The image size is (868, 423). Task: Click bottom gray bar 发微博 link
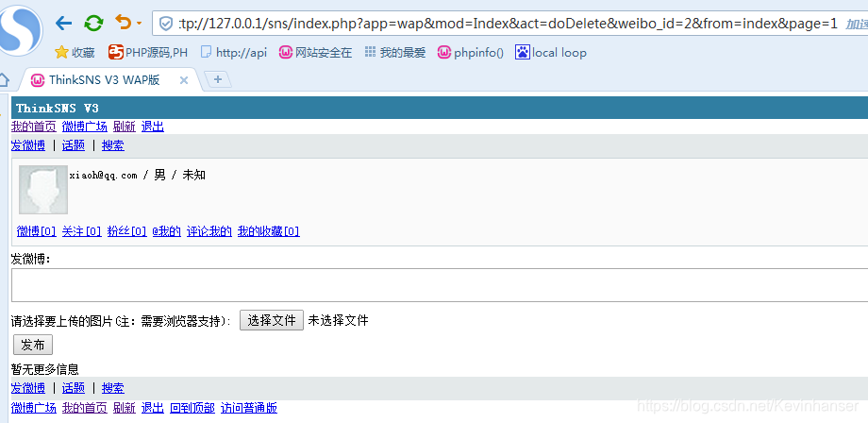coord(27,387)
